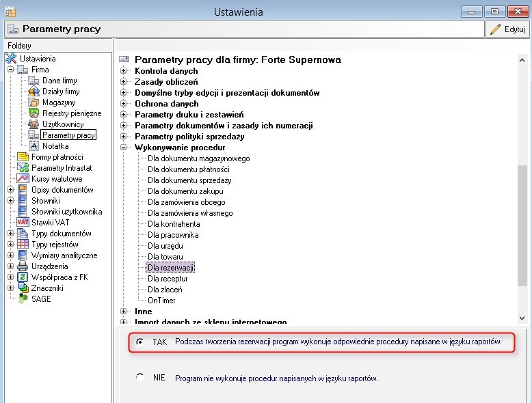The height and width of the screenshot is (403, 532).
Task: Expand the Typy rejestrów node
Action: click(11, 245)
